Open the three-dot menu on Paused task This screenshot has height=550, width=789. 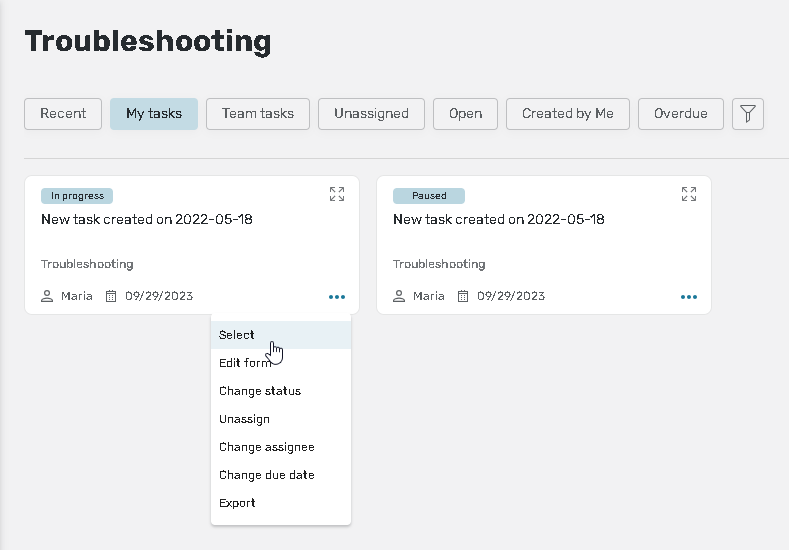(688, 297)
